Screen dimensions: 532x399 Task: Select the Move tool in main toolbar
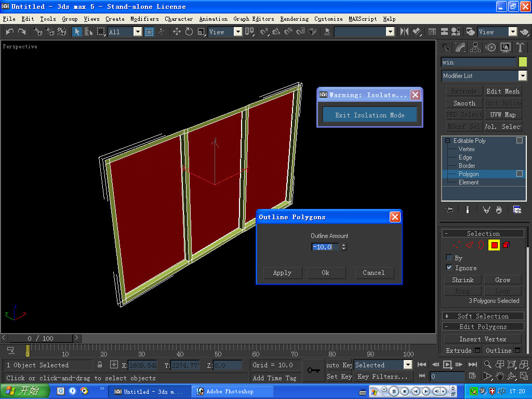tap(177, 32)
